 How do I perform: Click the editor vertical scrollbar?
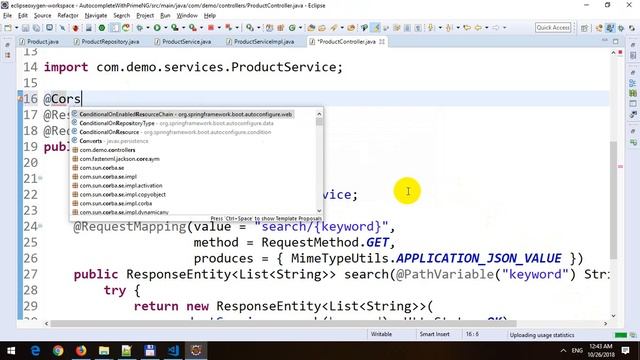tap(613, 200)
